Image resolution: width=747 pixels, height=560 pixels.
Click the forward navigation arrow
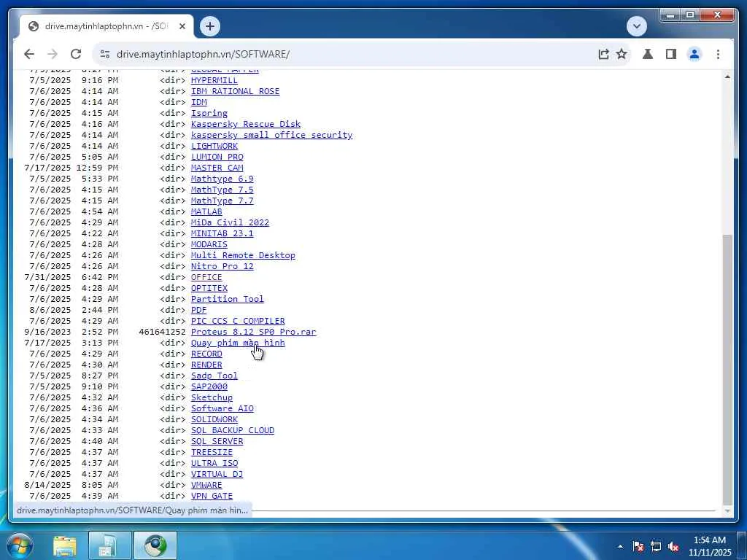[x=53, y=54]
